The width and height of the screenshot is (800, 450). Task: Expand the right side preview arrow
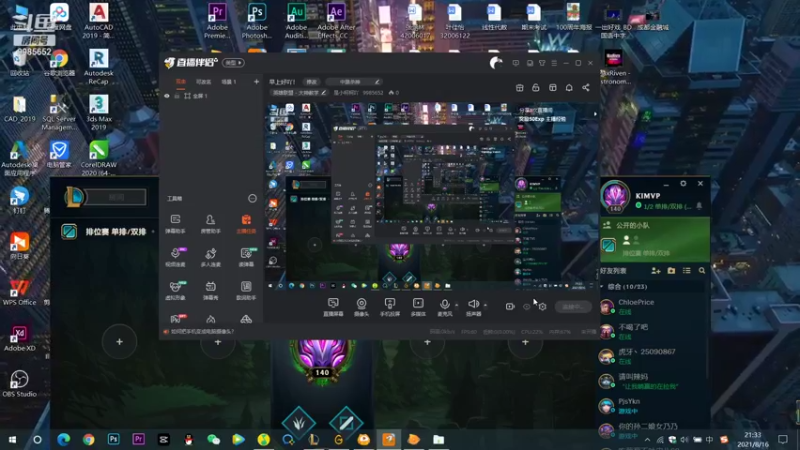(595, 114)
